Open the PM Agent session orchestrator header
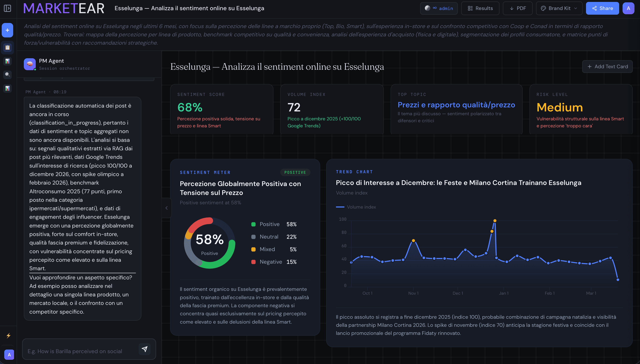The width and height of the screenshot is (640, 364). click(51, 64)
